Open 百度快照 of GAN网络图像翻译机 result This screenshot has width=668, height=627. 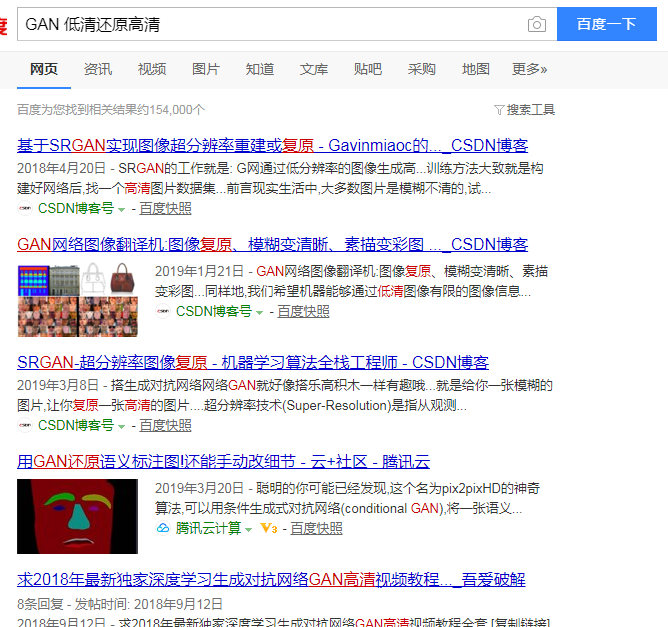(303, 311)
